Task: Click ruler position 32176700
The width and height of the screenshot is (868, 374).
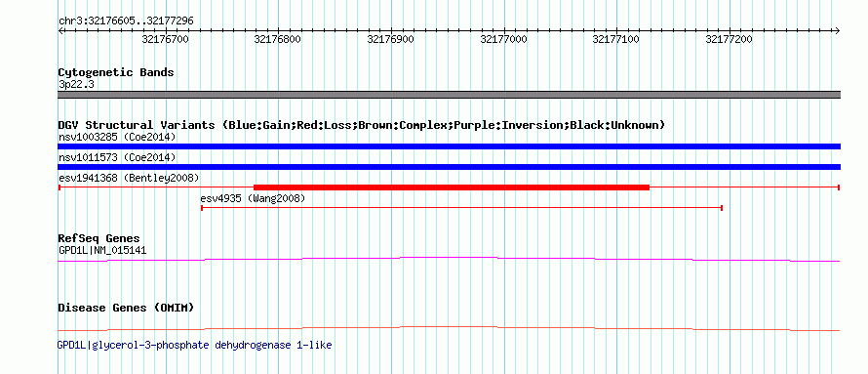Action: tap(165, 39)
